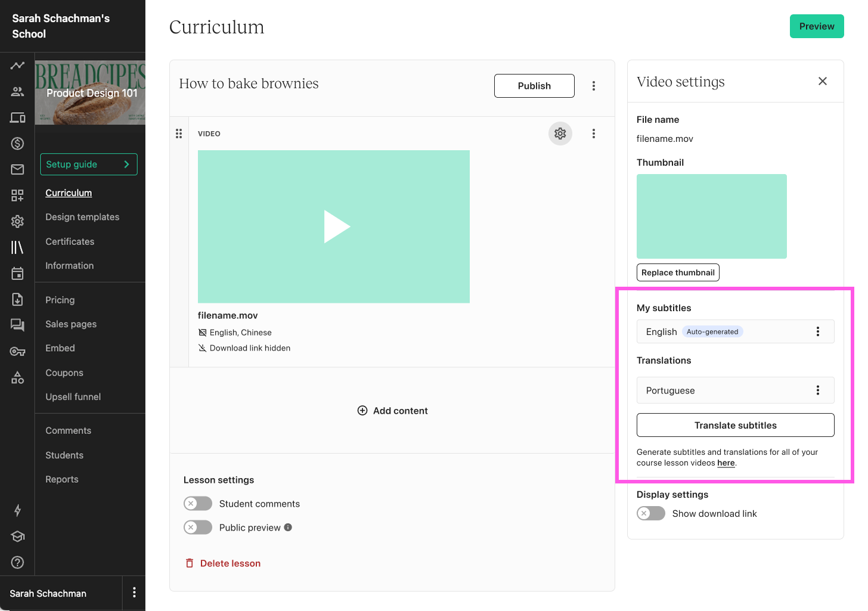
Task: Publish the How to bake brownies lesson
Action: coord(534,86)
